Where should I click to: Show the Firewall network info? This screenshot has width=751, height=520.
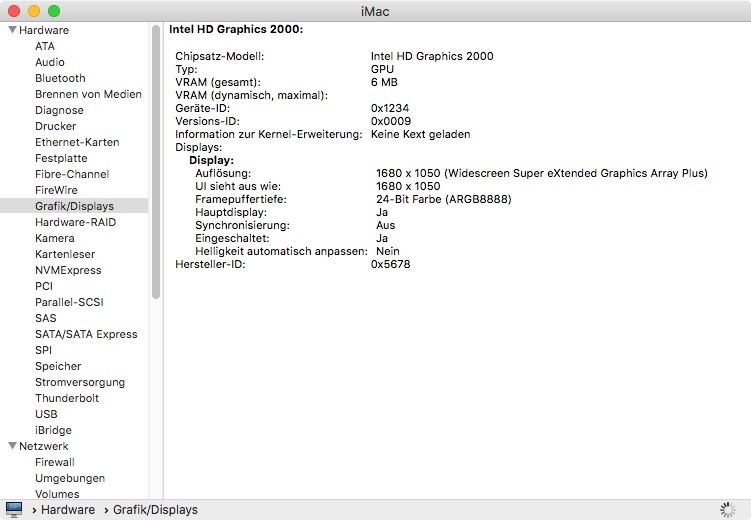(x=55, y=462)
